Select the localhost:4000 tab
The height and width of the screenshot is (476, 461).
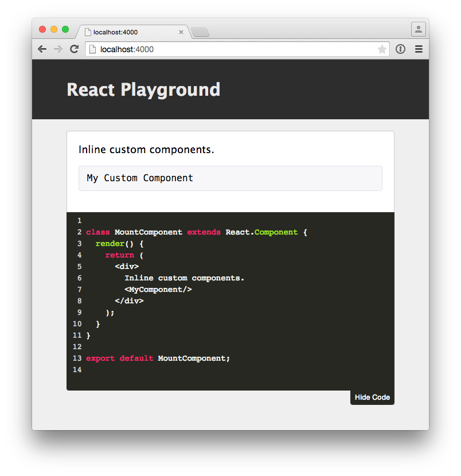tap(126, 32)
